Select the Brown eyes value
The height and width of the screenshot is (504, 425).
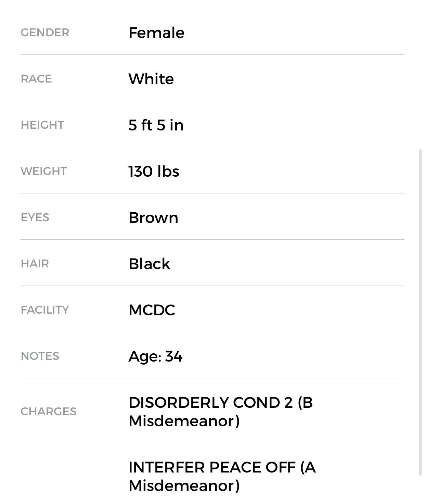pos(153,217)
